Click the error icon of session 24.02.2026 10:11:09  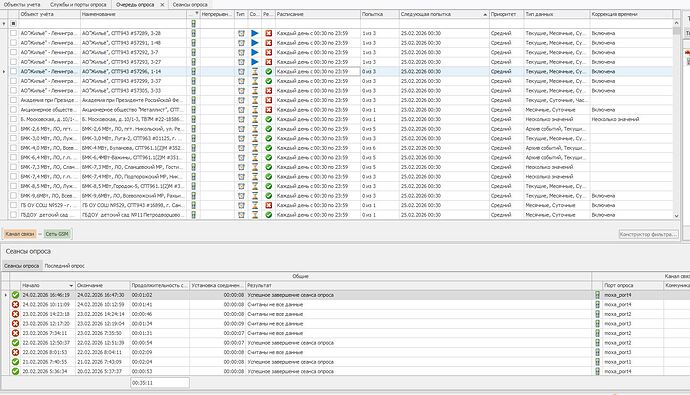point(15,304)
